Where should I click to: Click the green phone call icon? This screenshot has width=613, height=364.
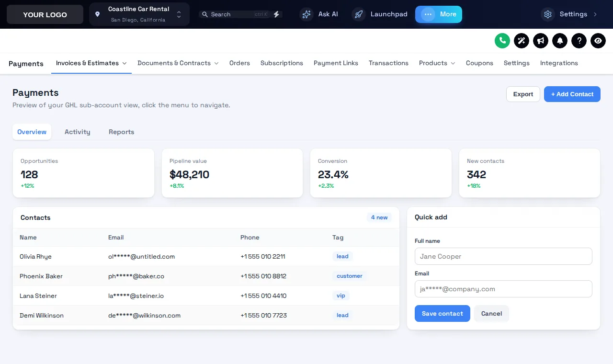[x=502, y=41]
